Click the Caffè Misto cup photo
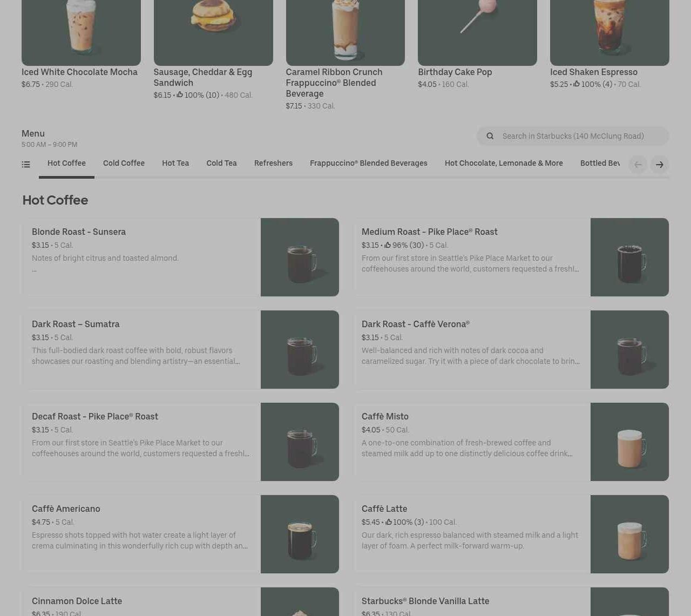This screenshot has height=616, width=691. pyautogui.click(x=629, y=442)
